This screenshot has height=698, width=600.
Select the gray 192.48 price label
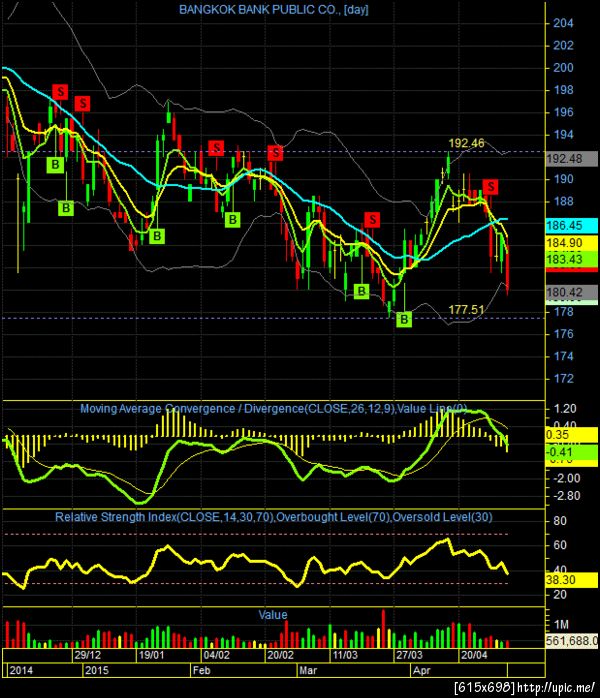pyautogui.click(x=572, y=158)
